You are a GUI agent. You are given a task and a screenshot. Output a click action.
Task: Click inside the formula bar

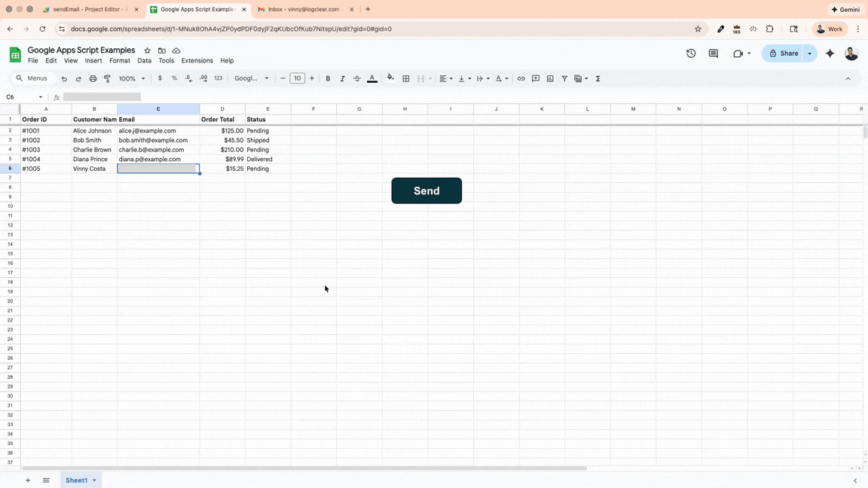(151, 96)
